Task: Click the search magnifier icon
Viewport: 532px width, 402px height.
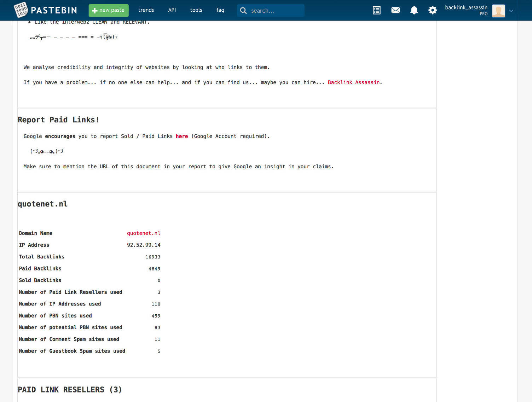Action: click(243, 11)
